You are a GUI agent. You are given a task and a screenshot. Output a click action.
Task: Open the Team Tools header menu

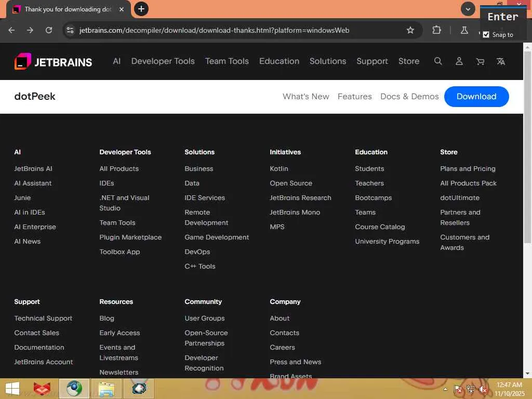pyautogui.click(x=227, y=61)
